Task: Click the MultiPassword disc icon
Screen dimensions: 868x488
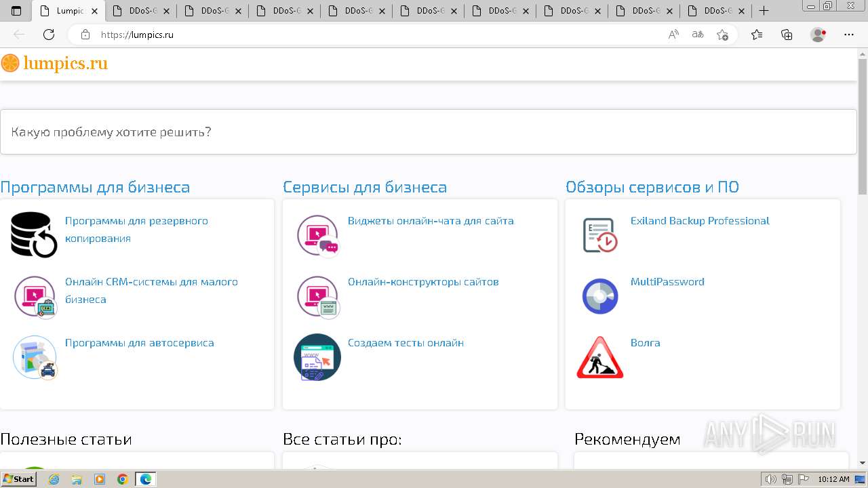Action: click(x=600, y=296)
